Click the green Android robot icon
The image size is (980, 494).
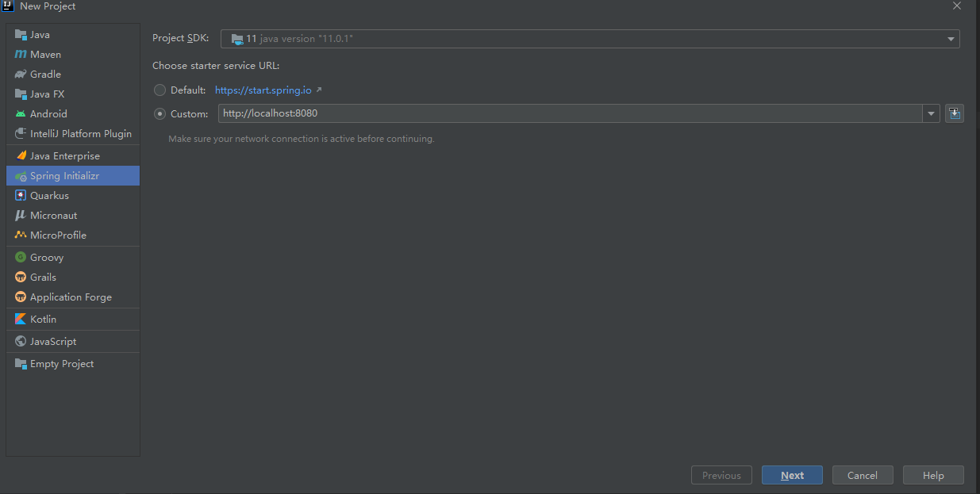coord(21,114)
